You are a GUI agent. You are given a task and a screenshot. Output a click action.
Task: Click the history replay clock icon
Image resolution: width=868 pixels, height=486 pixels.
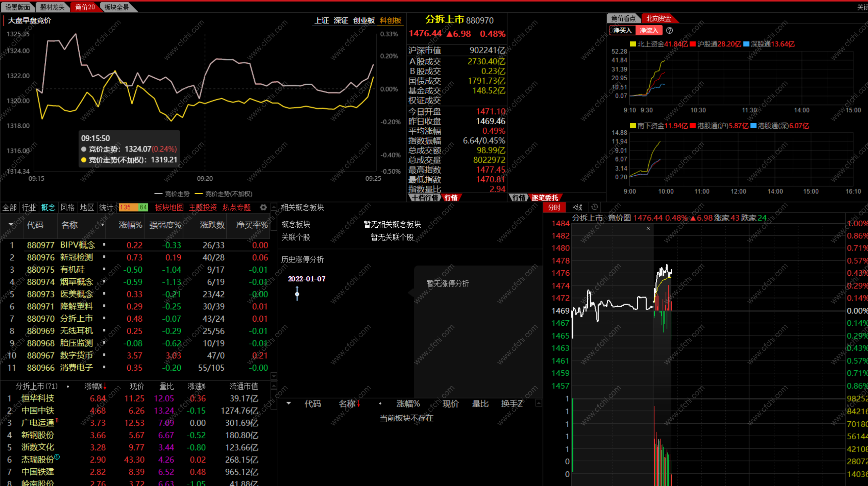(594, 207)
